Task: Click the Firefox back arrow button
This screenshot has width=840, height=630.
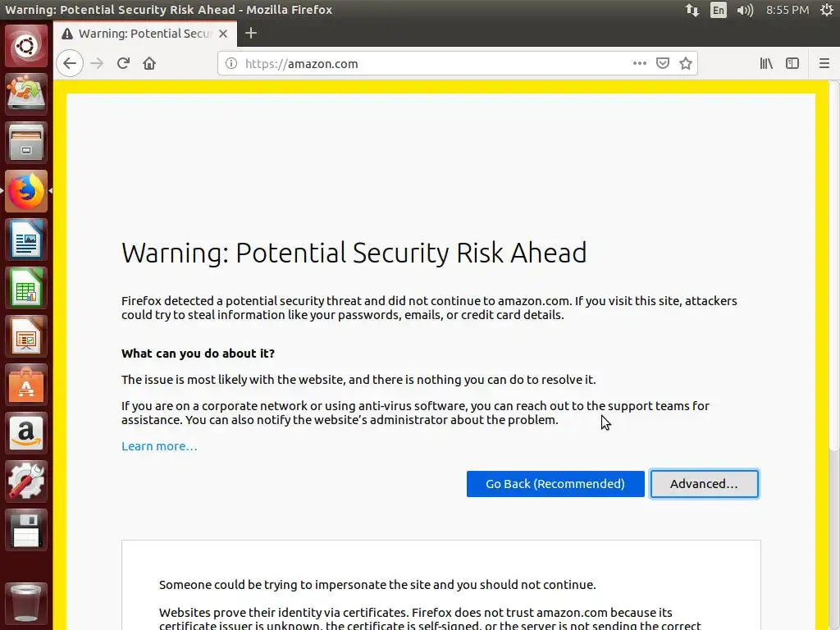Action: click(70, 63)
